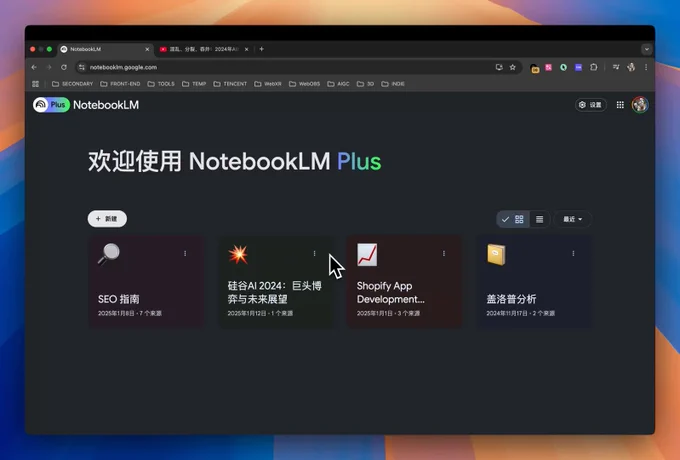This screenshot has width=680, height=460.
Task: Open more options for Shopify App Development notebook
Action: pyautogui.click(x=444, y=254)
